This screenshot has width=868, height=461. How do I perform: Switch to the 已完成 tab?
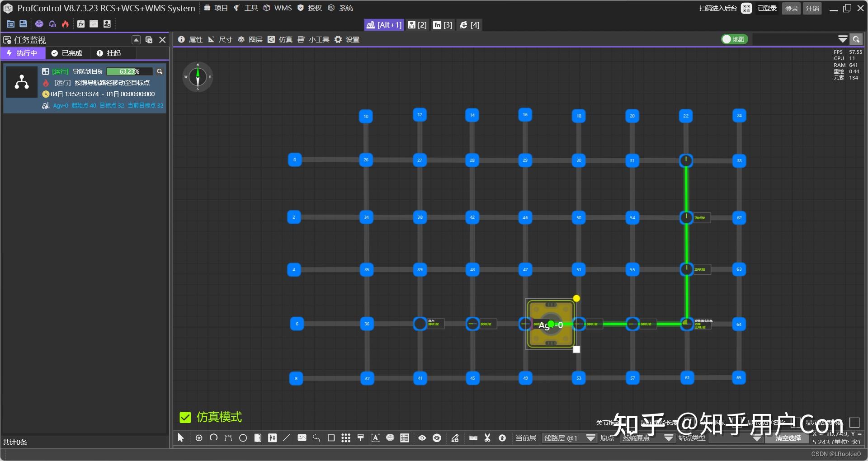[x=67, y=53]
